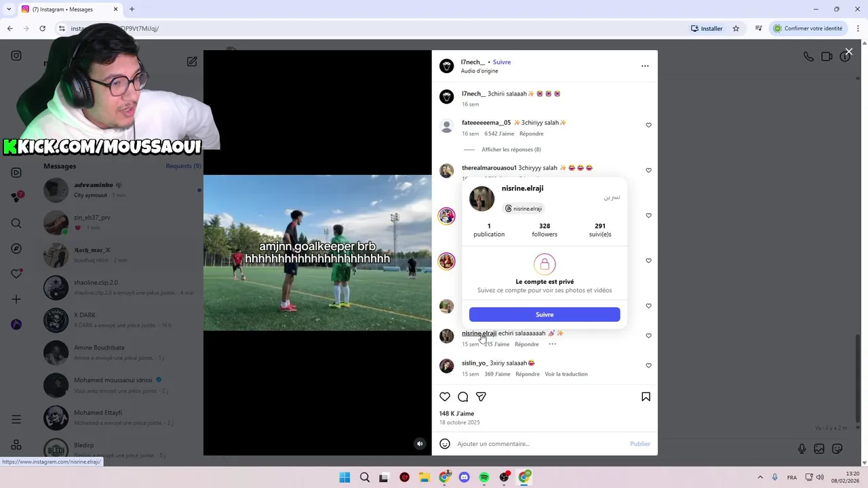Open the nisrine.elraji username on her comment
Screen dimensions: 868x488
tap(479, 333)
